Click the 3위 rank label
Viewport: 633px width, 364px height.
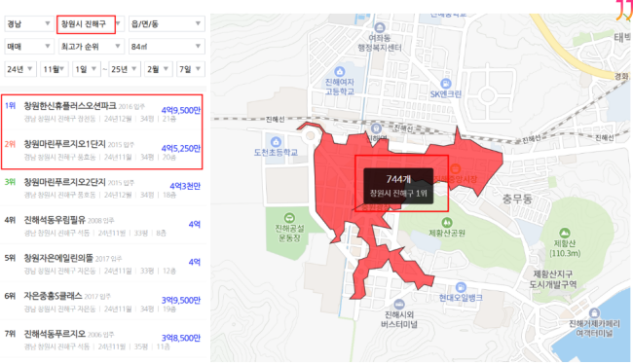coord(11,182)
